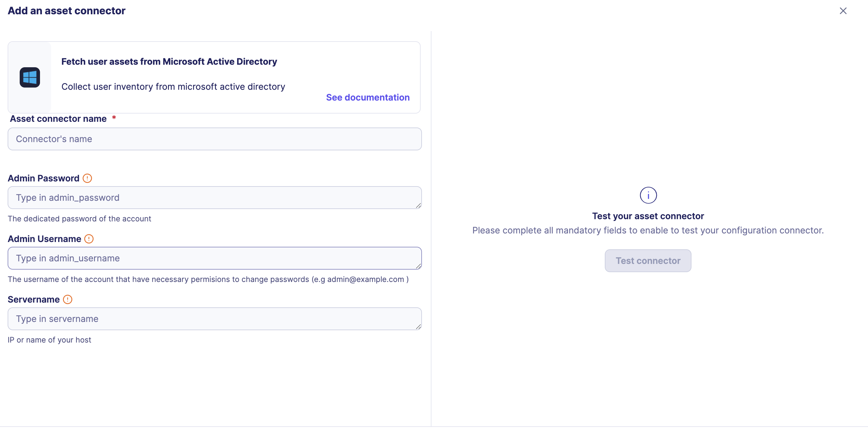The width and height of the screenshot is (868, 432).
Task: Click the Servername label text
Action: point(34,299)
